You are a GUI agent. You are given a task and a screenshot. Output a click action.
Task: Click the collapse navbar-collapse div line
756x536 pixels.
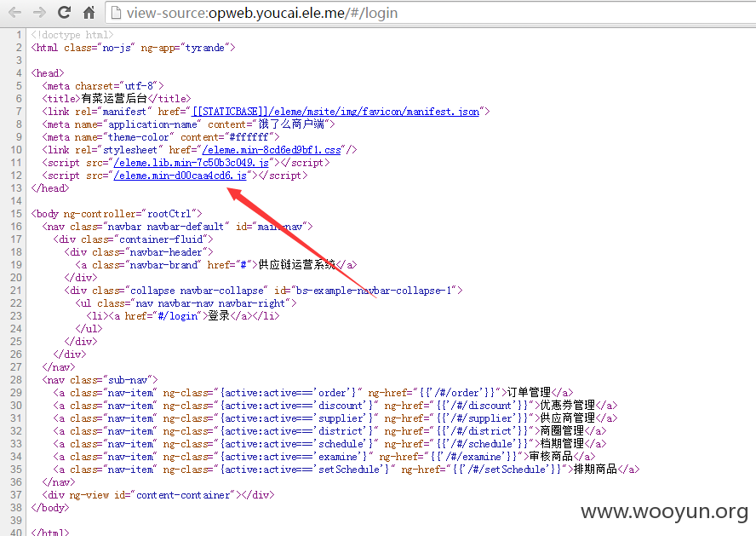coord(263,291)
